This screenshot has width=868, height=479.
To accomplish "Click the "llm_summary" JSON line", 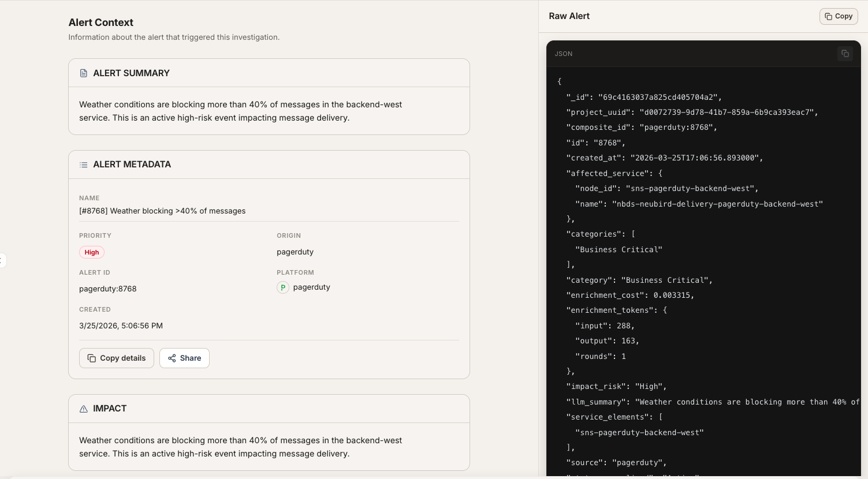I will 713,402.
